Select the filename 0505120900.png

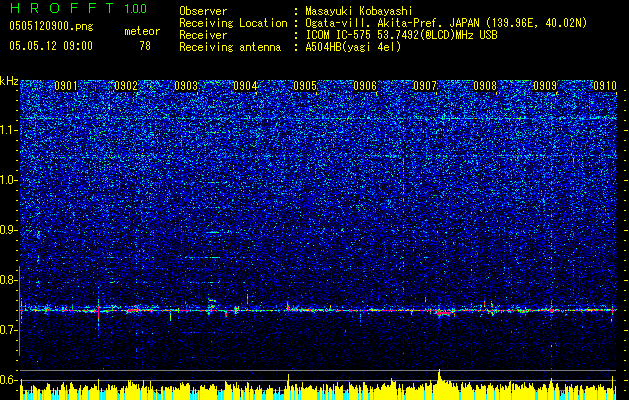pyautogui.click(x=51, y=27)
